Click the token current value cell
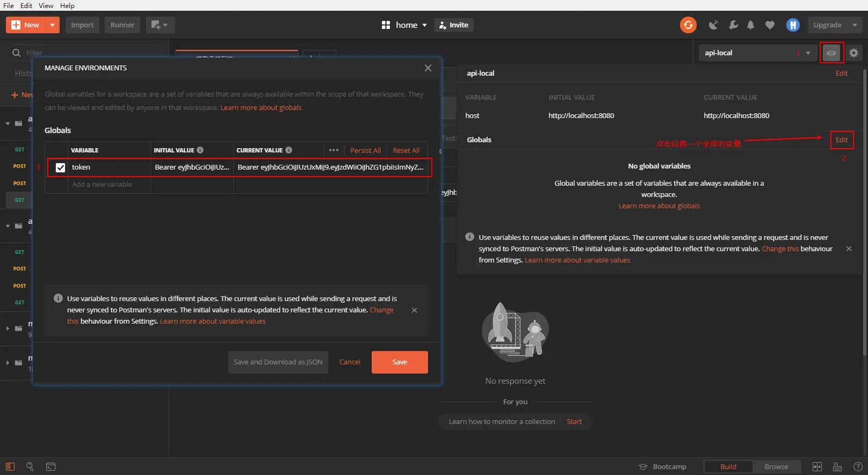 tap(331, 167)
